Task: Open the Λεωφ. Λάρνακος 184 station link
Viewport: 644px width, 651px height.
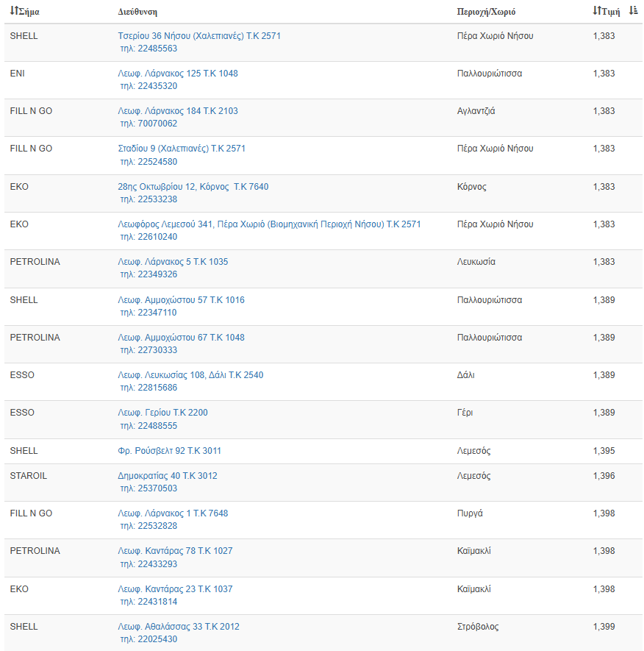Action: tap(178, 111)
